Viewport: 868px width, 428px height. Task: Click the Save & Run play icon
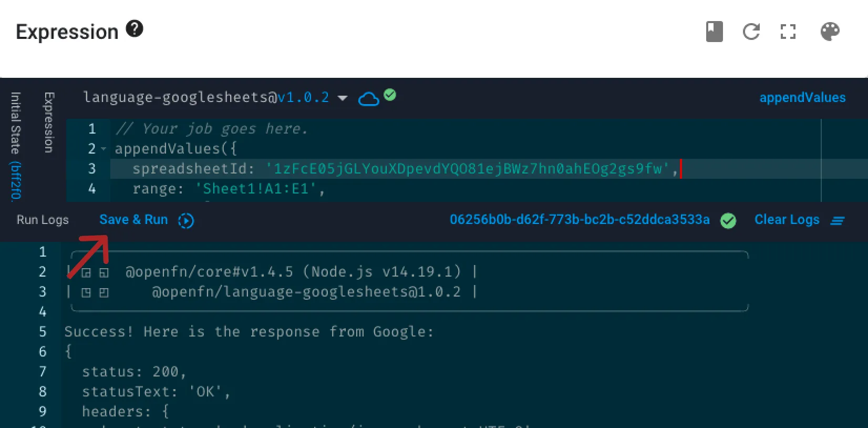(x=186, y=221)
